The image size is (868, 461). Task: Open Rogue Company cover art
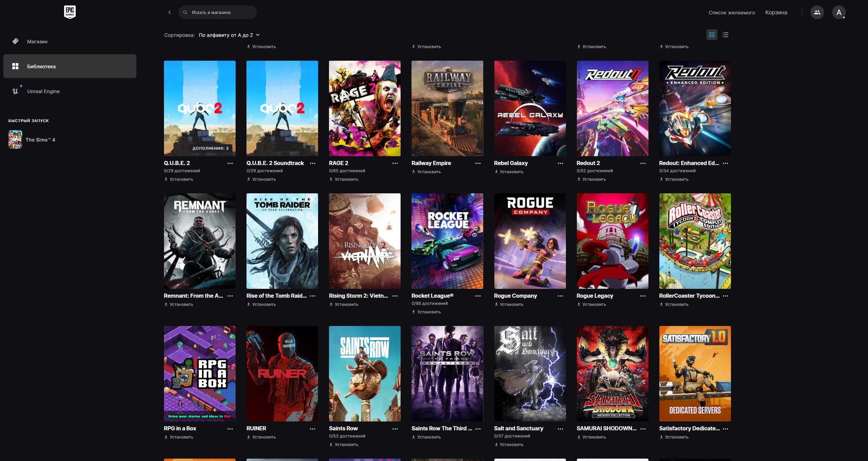point(530,241)
